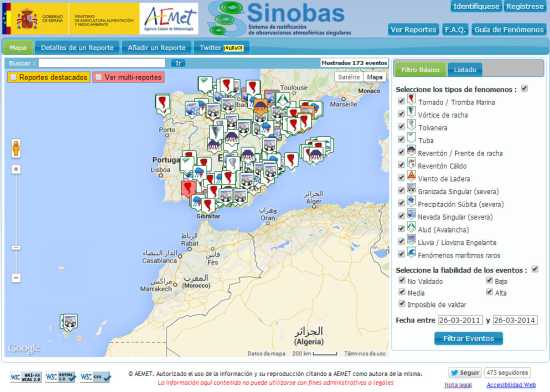Screen dimensions: 550x392
Task: Click the Nevada Singular legend icon
Action: [x=411, y=214]
